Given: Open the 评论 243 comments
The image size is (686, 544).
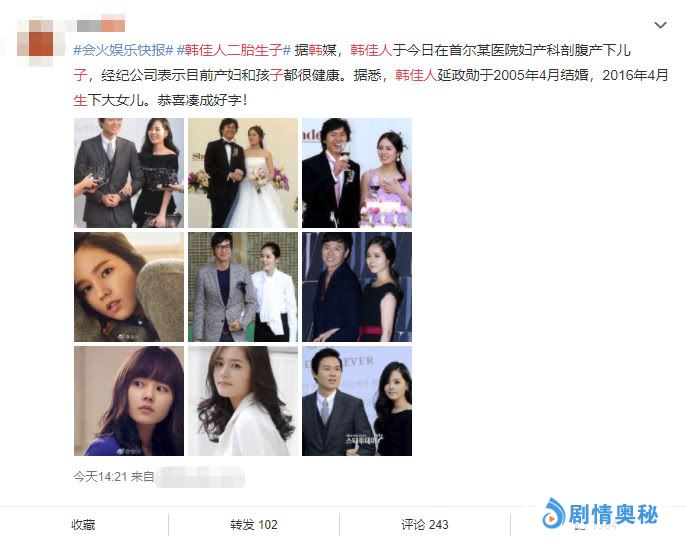Looking at the screenshot, I should pyautogui.click(x=425, y=524).
